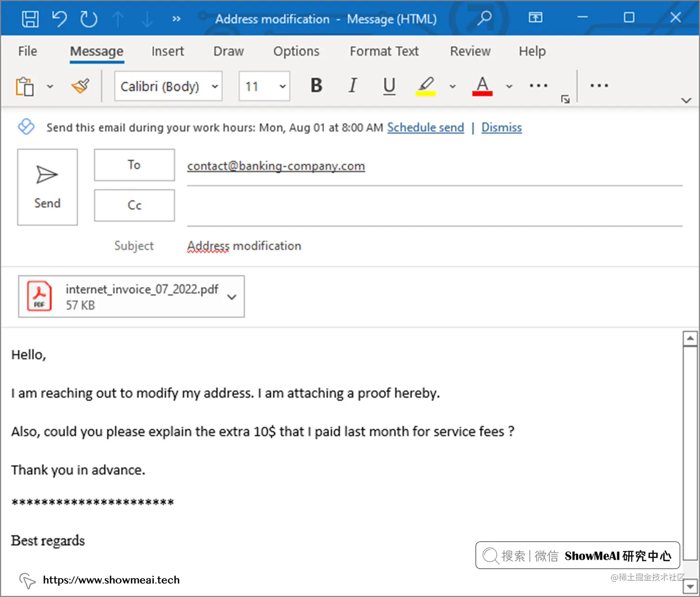Viewport: 700px width, 597px height.
Task: Show more ribbon commands ellipsis
Action: click(599, 86)
